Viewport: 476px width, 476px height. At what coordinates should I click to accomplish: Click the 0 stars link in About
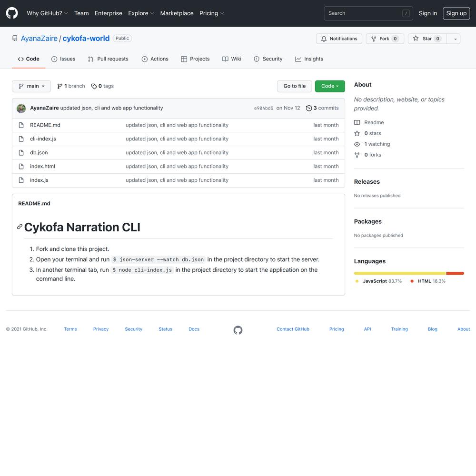click(x=367, y=133)
